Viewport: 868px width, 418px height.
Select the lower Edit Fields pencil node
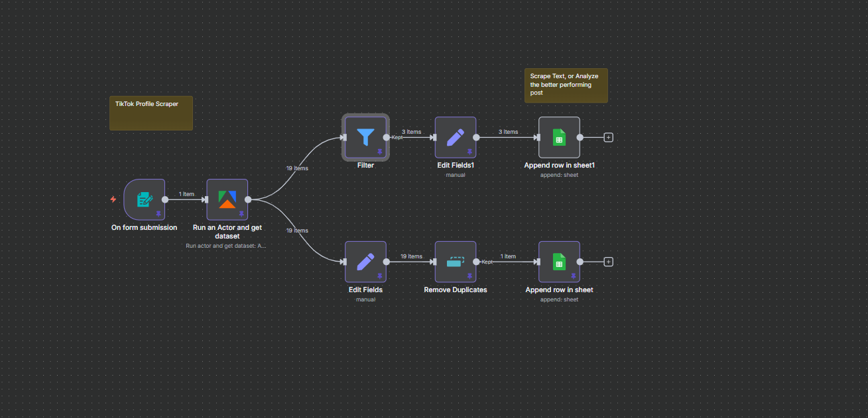365,262
